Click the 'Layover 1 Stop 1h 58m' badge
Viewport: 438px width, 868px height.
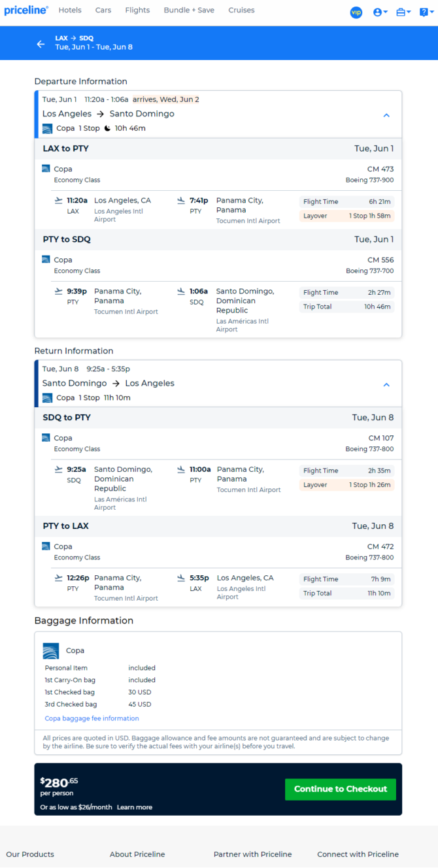(347, 216)
